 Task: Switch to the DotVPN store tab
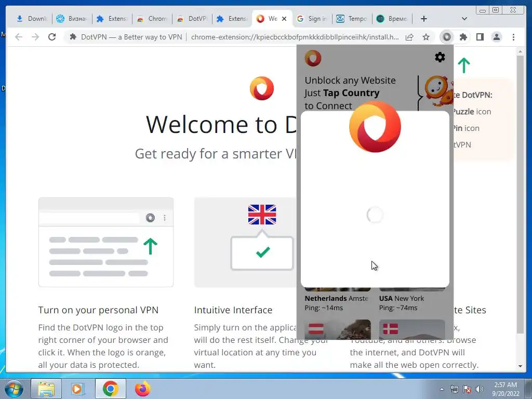click(192, 19)
